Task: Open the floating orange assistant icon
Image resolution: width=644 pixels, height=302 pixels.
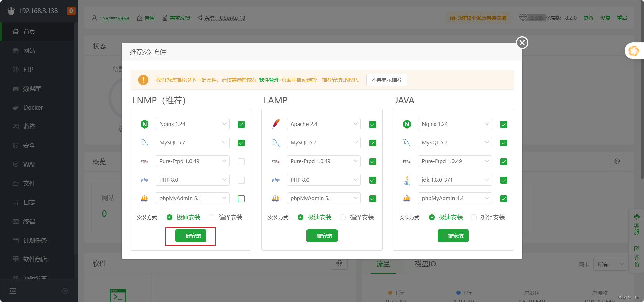Action: point(634,51)
